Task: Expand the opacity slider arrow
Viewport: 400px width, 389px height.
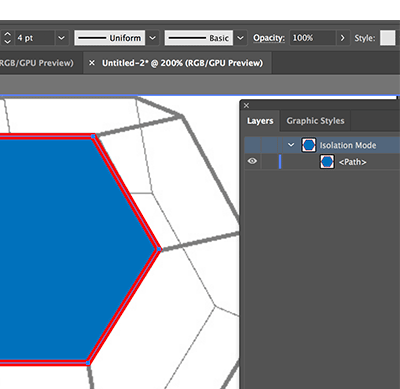Action: 342,38
